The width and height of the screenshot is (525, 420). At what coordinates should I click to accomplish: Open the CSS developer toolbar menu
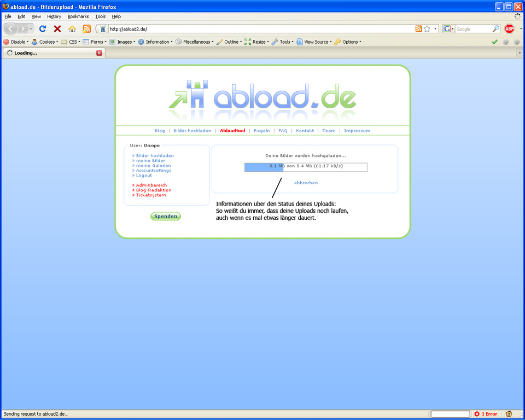coord(71,42)
